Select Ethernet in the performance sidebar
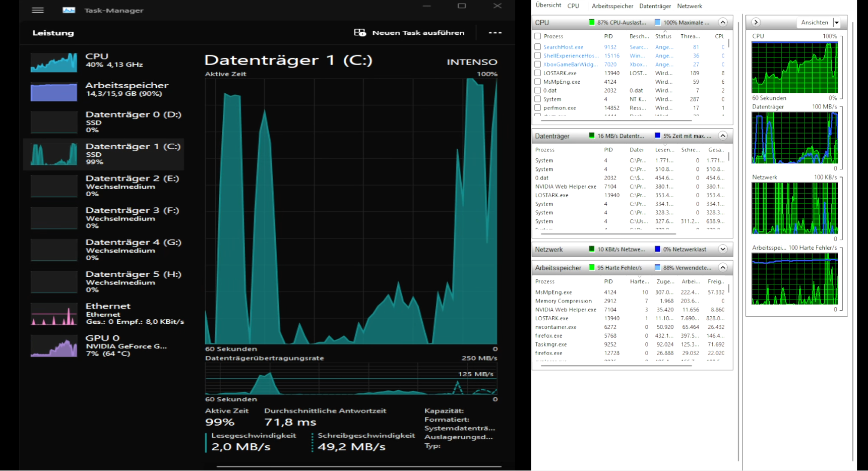This screenshot has height=471, width=868. (x=103, y=313)
